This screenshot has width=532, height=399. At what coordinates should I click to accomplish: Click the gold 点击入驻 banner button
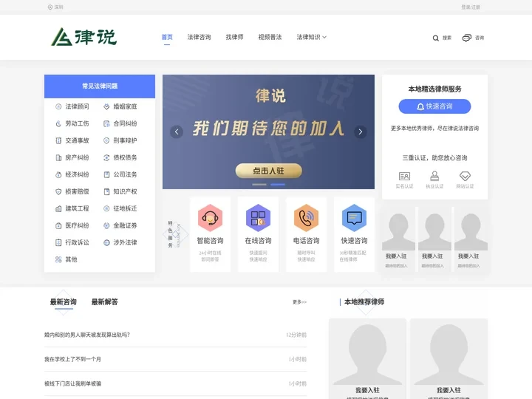click(x=269, y=171)
